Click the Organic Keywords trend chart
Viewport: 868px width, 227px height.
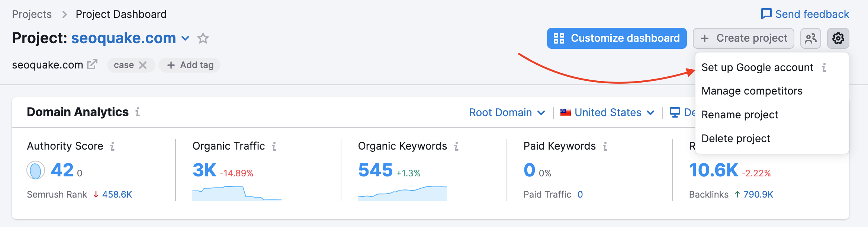click(x=402, y=194)
